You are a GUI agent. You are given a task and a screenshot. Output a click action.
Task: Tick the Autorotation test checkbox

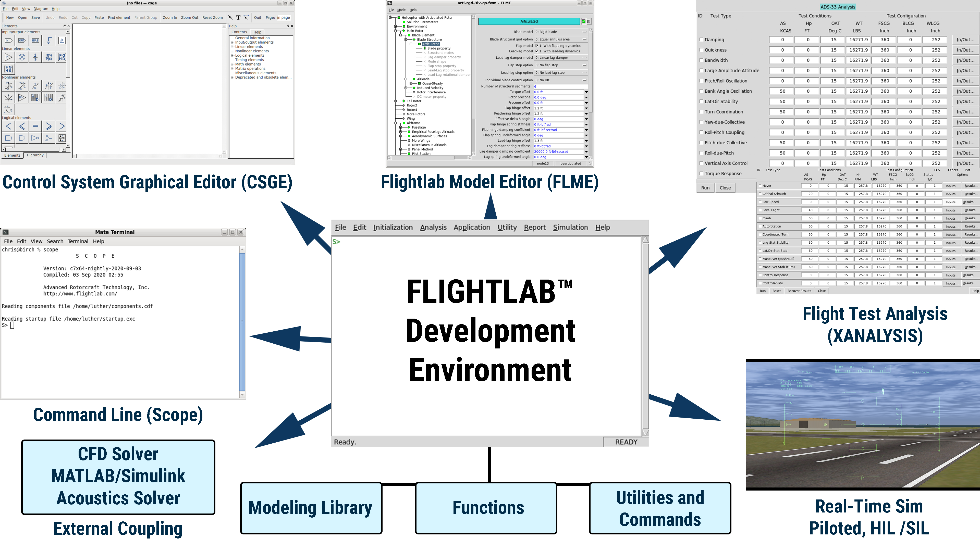point(760,226)
